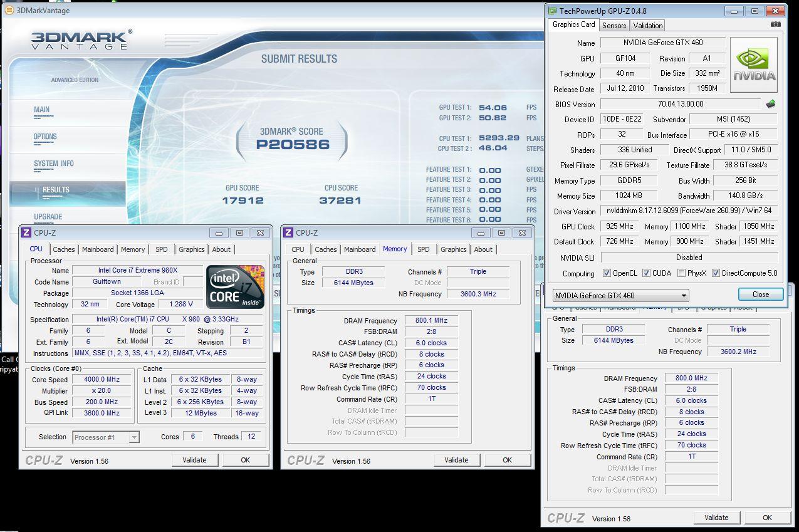Switch to GPU-Z Sensors tab
The width and height of the screenshot is (799, 532).
[x=614, y=26]
